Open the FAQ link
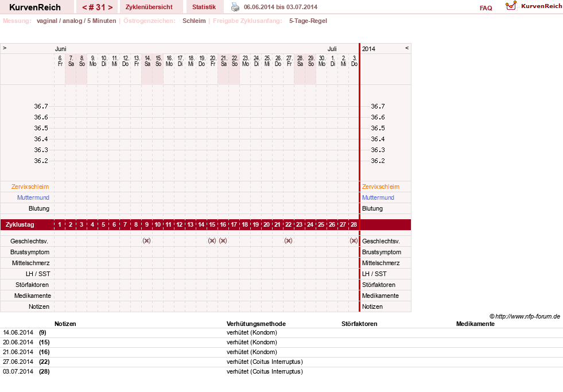Screen dimensions: 563x392 (x=486, y=8)
